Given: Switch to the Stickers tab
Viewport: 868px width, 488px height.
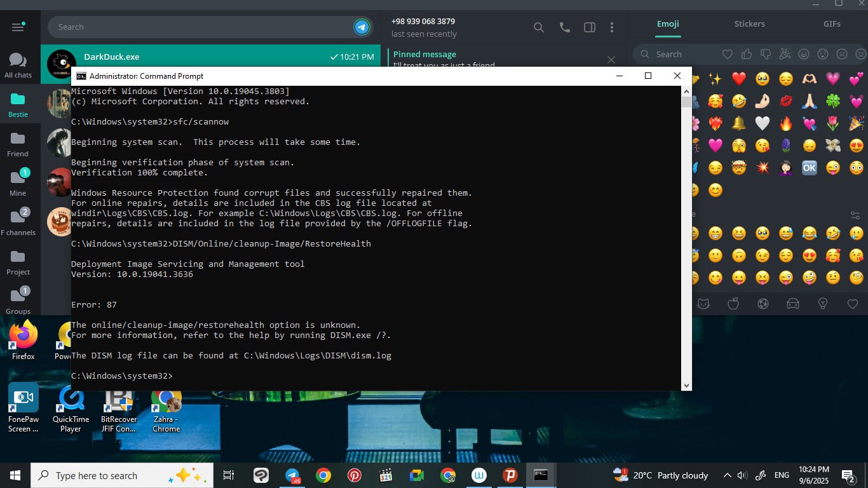Looking at the screenshot, I should [x=750, y=24].
